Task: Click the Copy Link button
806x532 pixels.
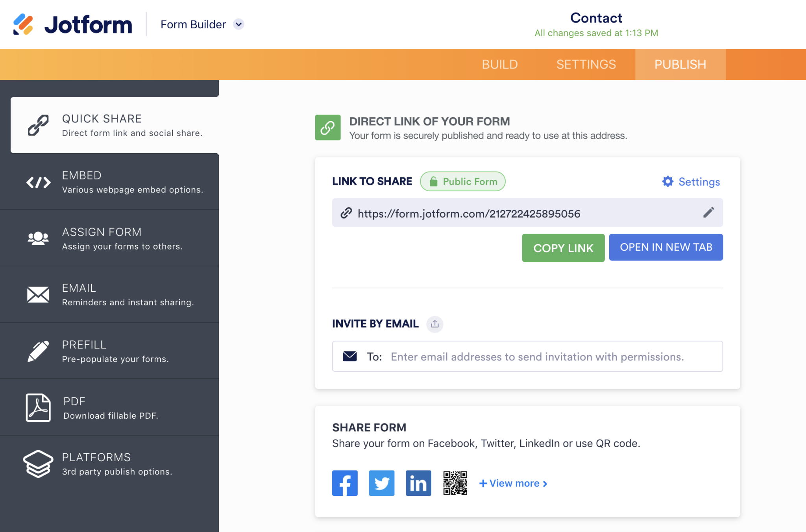Action: 563,248
